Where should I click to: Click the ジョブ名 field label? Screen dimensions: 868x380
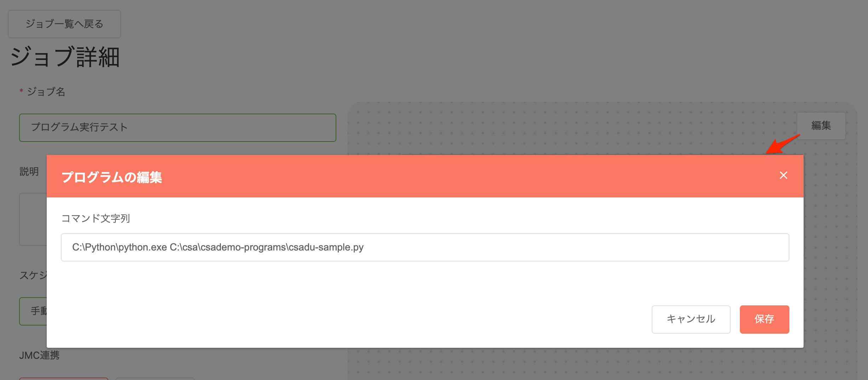[46, 92]
